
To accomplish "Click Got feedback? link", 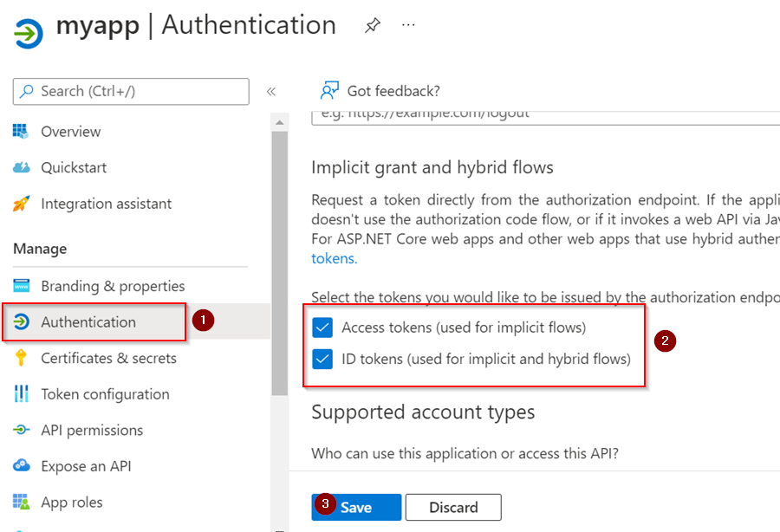I will 393,91.
